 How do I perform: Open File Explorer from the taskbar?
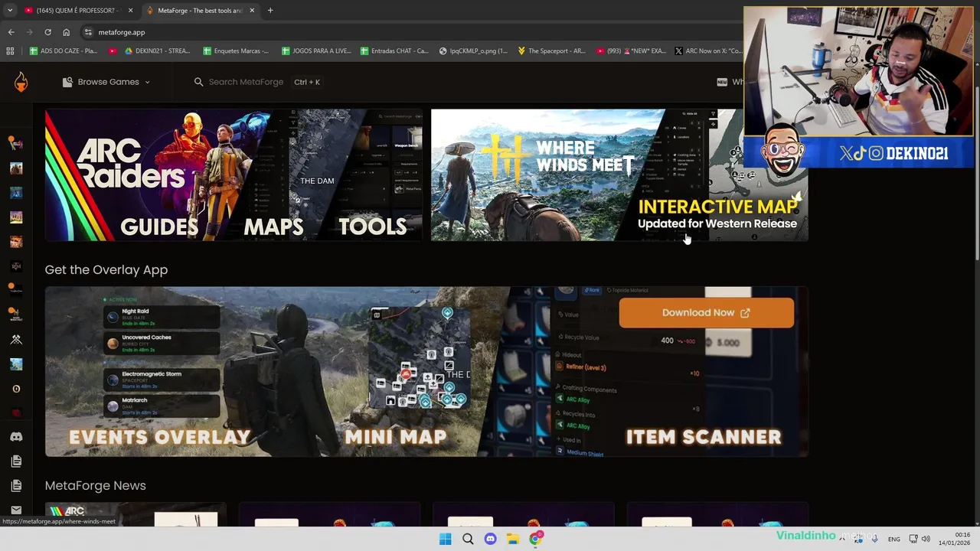click(x=513, y=539)
